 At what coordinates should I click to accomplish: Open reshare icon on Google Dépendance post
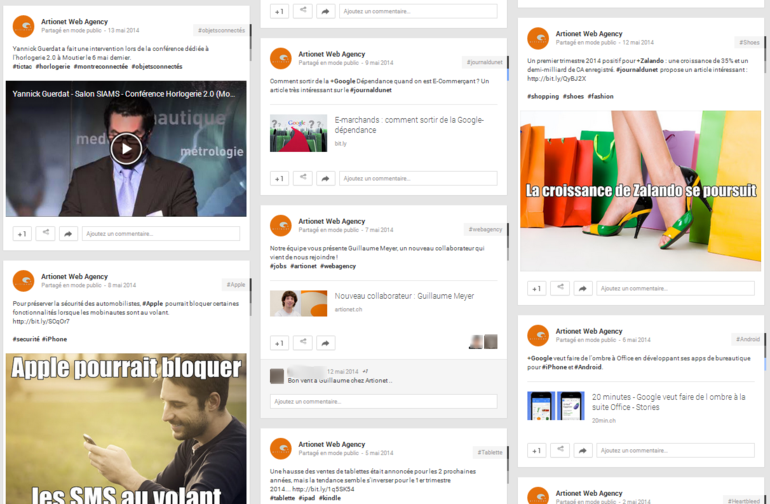tap(303, 178)
